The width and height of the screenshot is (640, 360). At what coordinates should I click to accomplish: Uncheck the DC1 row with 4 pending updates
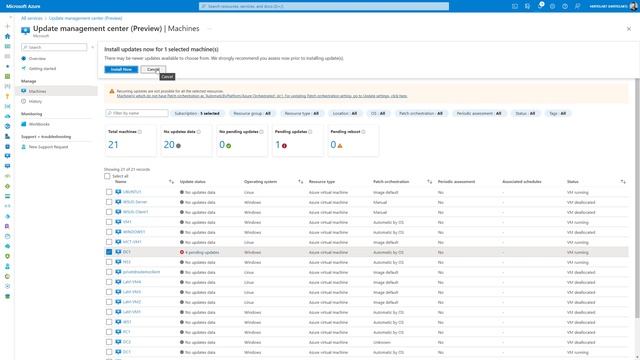pos(109,252)
